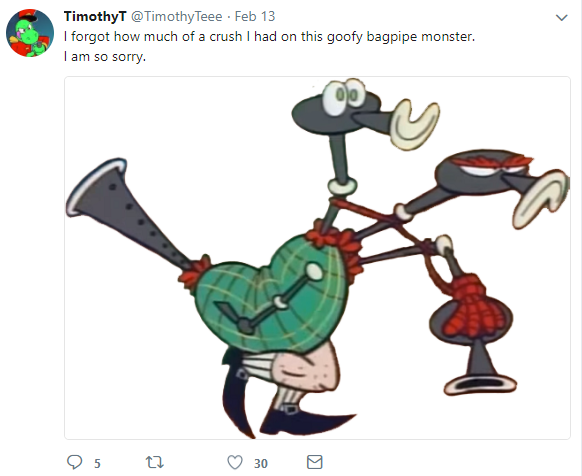Click the 'I am so sorry.' line

pos(105,57)
